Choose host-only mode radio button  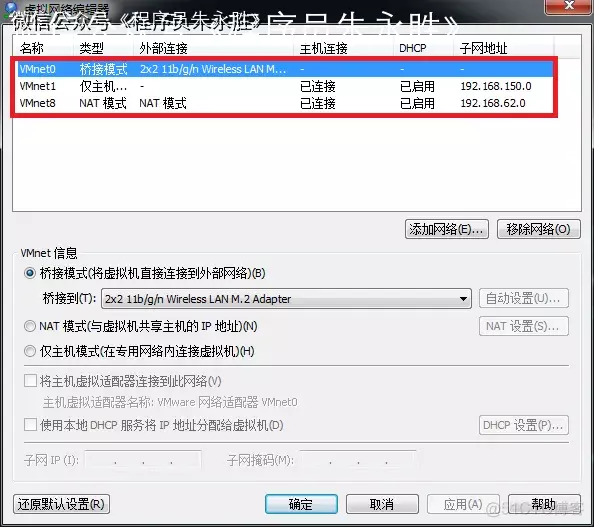(30, 352)
